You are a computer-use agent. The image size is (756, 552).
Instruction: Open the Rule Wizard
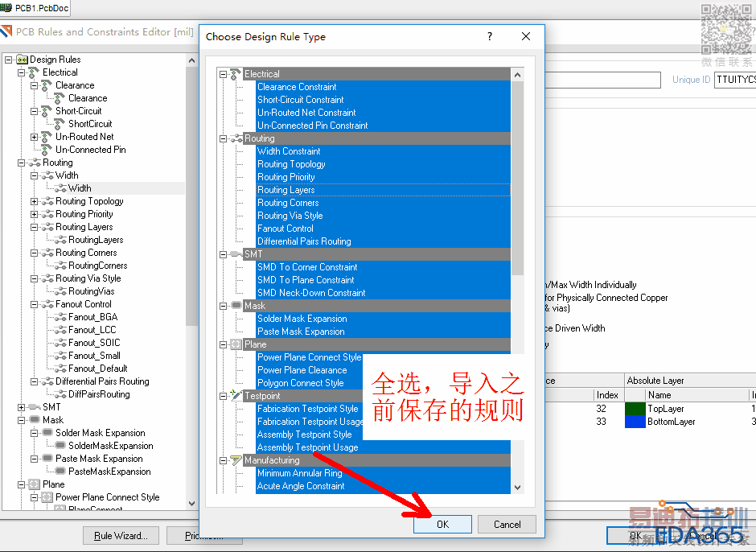tap(121, 536)
